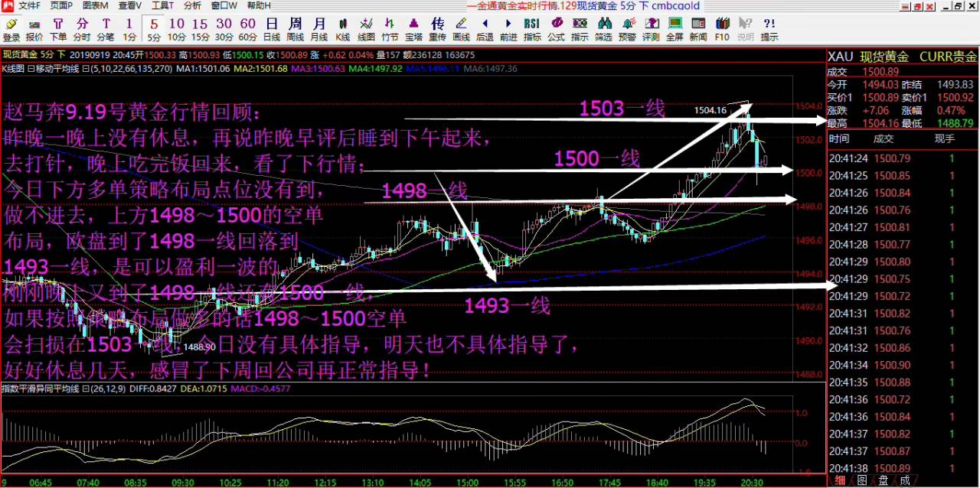
Task: Choose the K线 candlestick chart style
Action: click(x=343, y=29)
